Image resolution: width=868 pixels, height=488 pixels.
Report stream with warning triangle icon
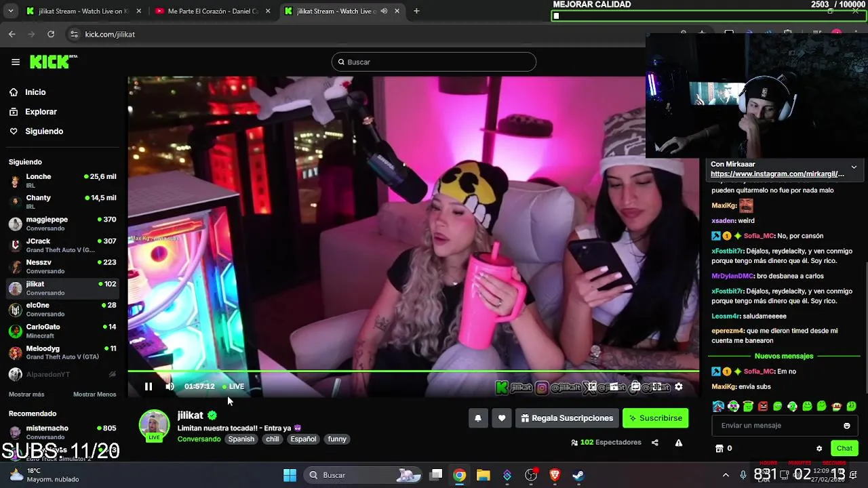click(679, 443)
